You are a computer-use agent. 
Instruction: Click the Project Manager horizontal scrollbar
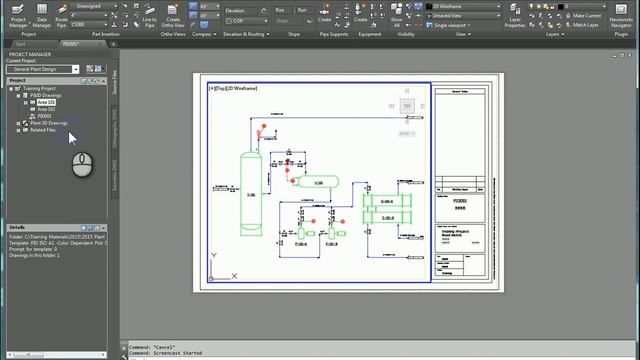coord(57,355)
